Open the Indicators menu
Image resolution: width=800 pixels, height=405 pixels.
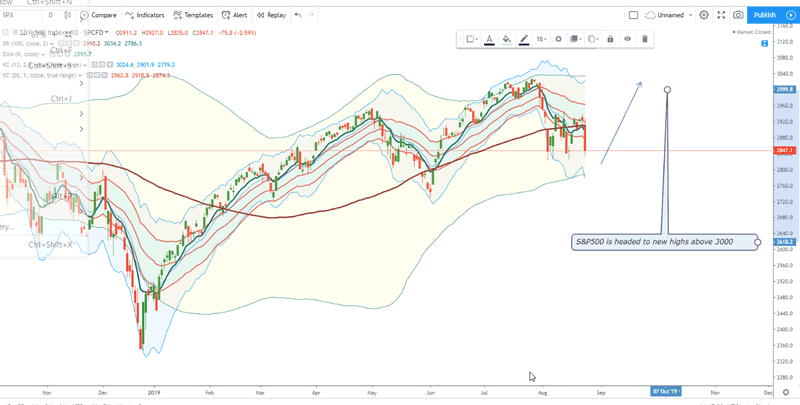pyautogui.click(x=145, y=15)
